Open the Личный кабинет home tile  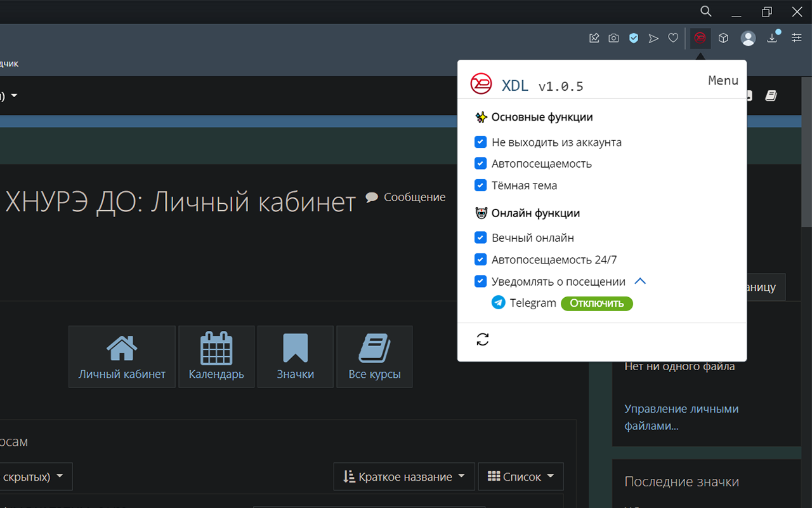[x=122, y=357]
